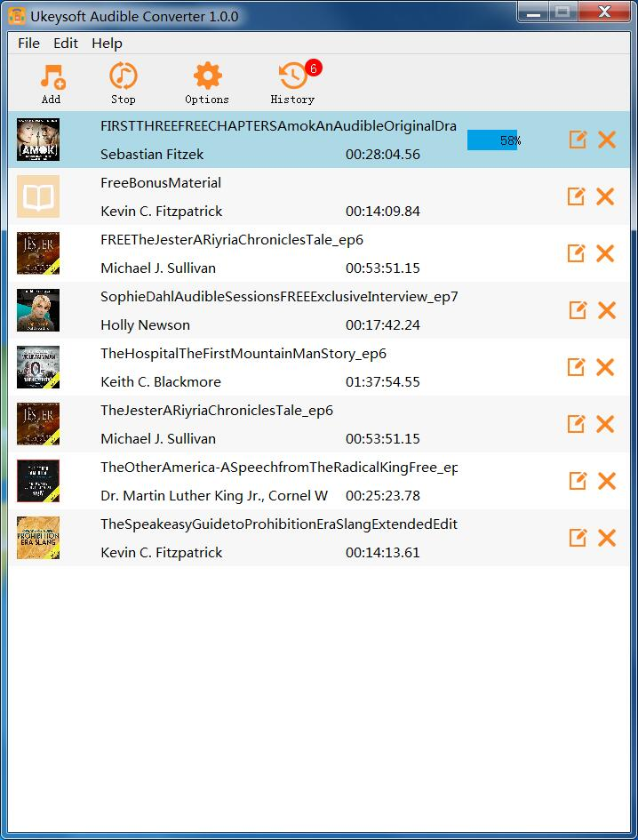Screen dimensions: 638x840
Task: Select the Holly Newson author row
Action: [145, 324]
